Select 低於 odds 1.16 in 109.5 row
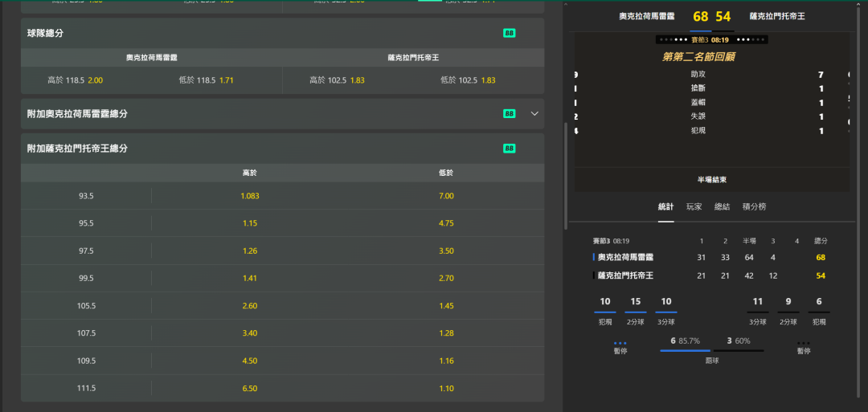868x412 pixels. [x=446, y=361]
